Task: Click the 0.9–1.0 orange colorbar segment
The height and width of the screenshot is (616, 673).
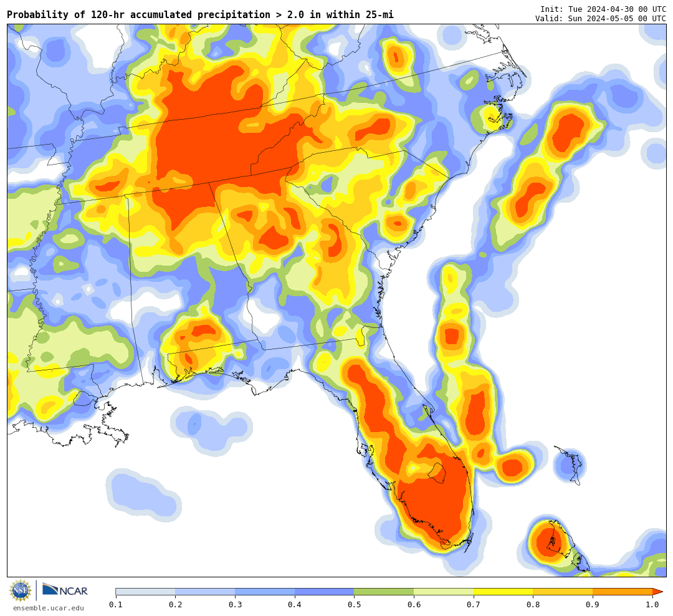Action: (623, 592)
